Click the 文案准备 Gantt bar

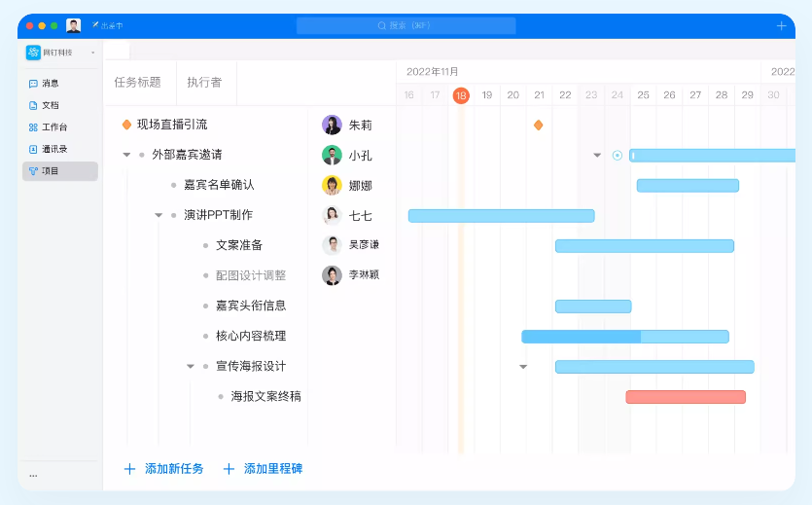tap(645, 246)
